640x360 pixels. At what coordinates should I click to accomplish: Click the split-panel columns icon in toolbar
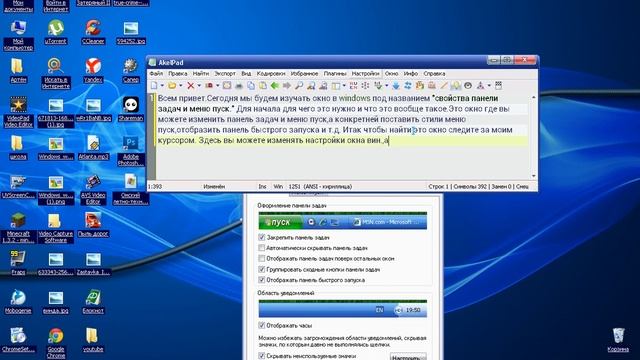pyautogui.click(x=336, y=86)
